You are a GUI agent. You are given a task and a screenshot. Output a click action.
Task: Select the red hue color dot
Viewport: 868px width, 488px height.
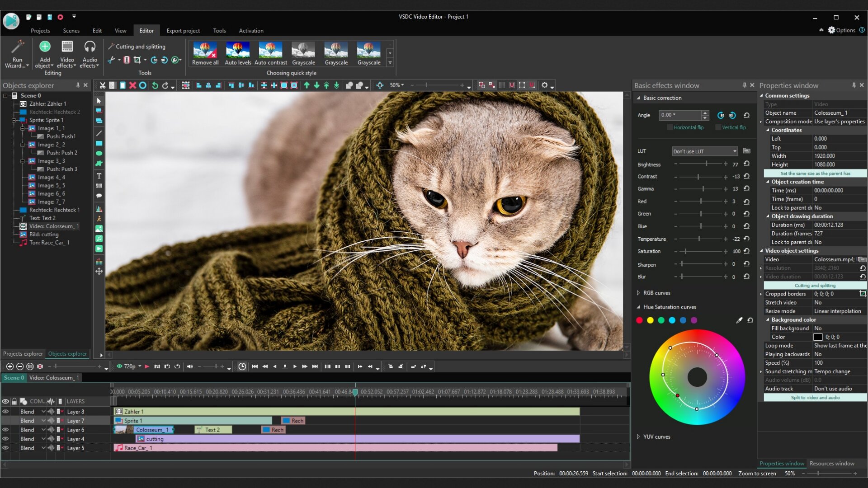coord(639,320)
